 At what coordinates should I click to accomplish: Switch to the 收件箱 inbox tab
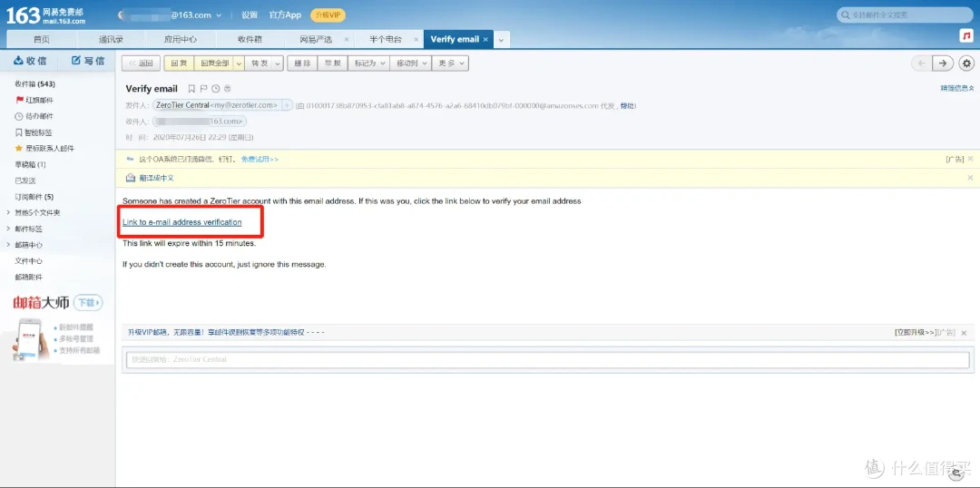pos(250,39)
